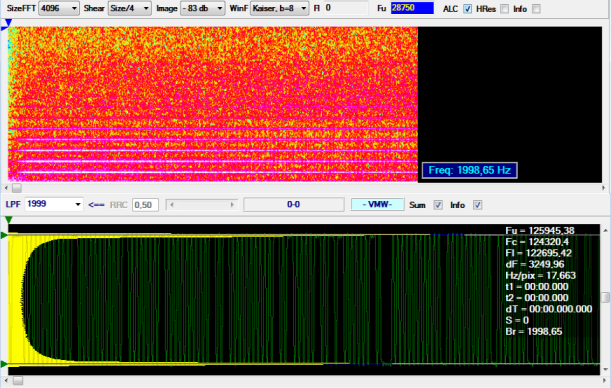
Task: Toggle the Info checkbox next to Sum
Action: coord(477,205)
